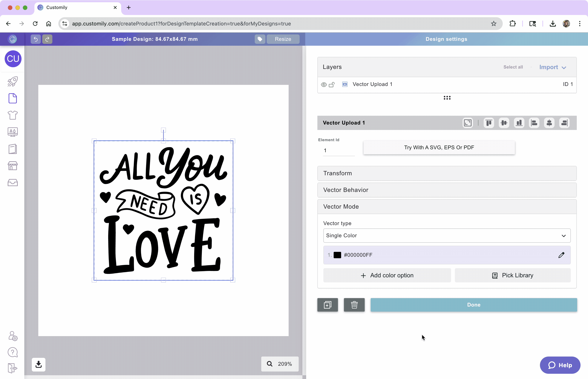Click the align right icon

[x=564, y=123]
